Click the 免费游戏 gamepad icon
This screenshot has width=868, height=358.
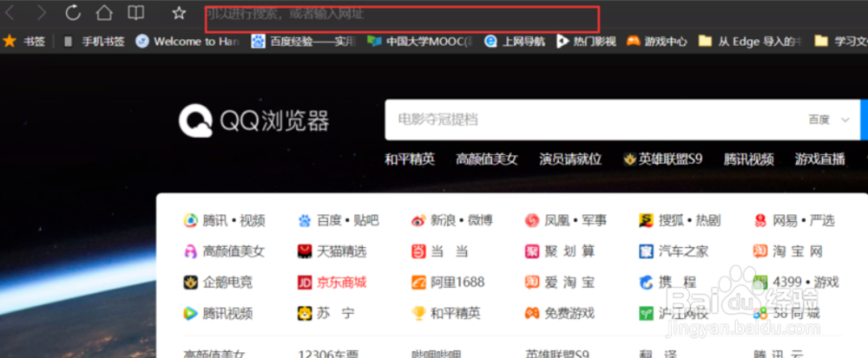coord(532,314)
